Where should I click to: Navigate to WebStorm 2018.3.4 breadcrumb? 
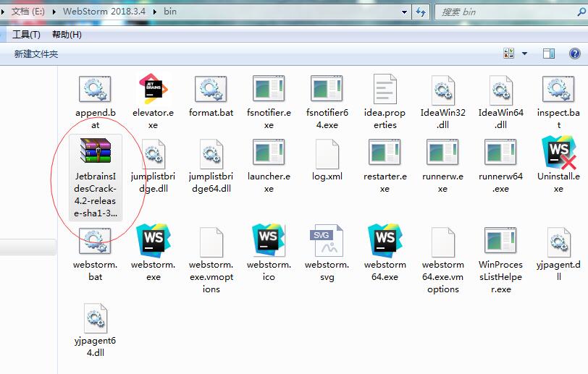click(x=104, y=12)
